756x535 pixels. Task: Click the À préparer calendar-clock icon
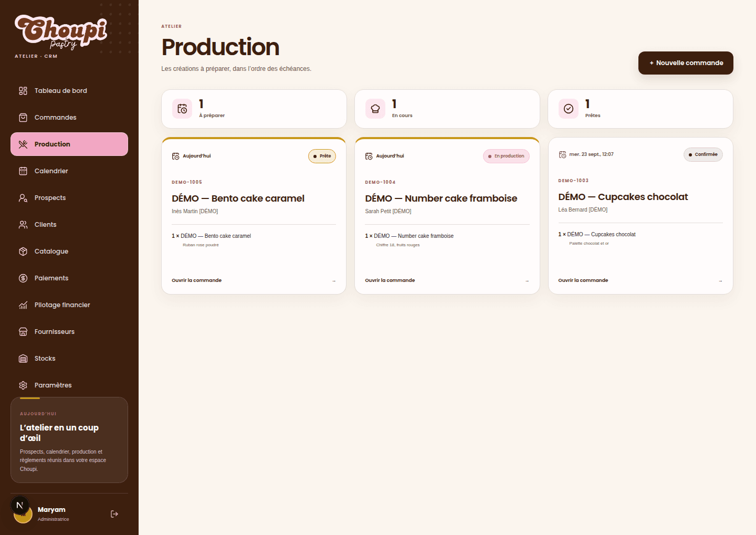click(x=182, y=109)
